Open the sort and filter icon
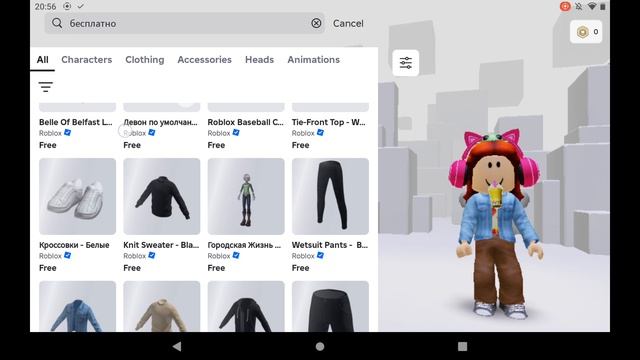 [46, 87]
